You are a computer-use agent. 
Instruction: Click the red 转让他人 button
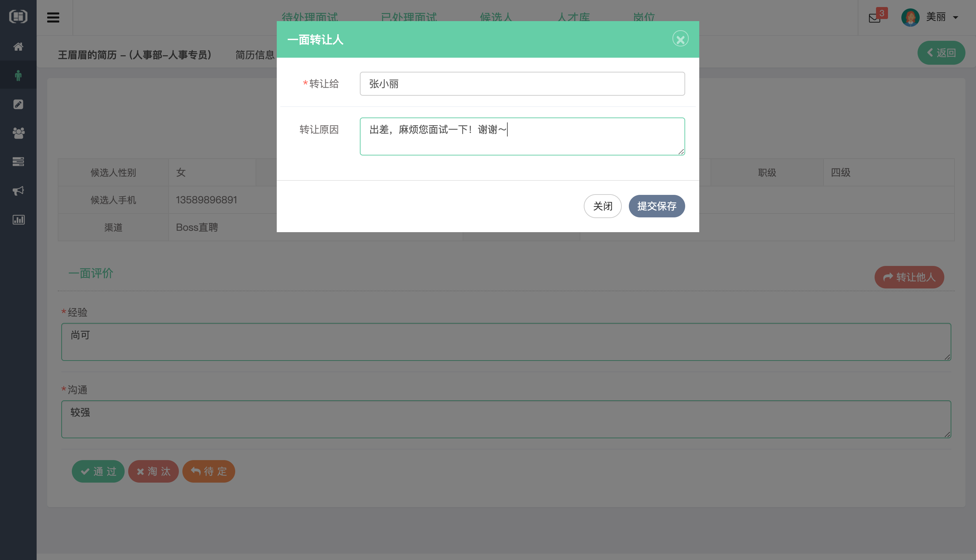(x=909, y=277)
